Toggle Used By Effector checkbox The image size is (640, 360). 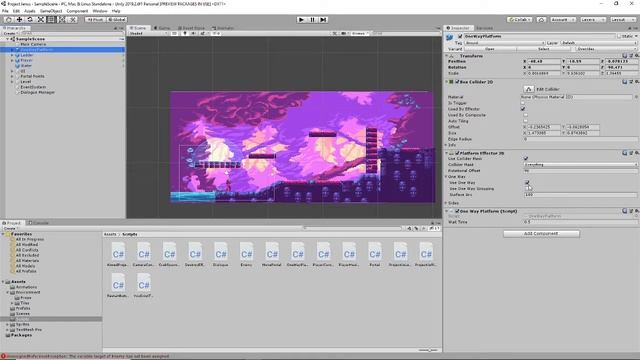tap(523, 109)
